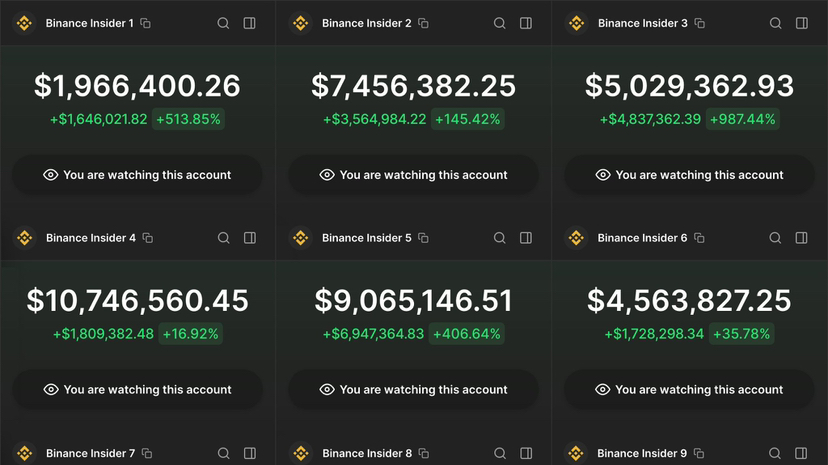828x465 pixels.
Task: Select the +987.44% percentage badge
Action: coord(742,119)
